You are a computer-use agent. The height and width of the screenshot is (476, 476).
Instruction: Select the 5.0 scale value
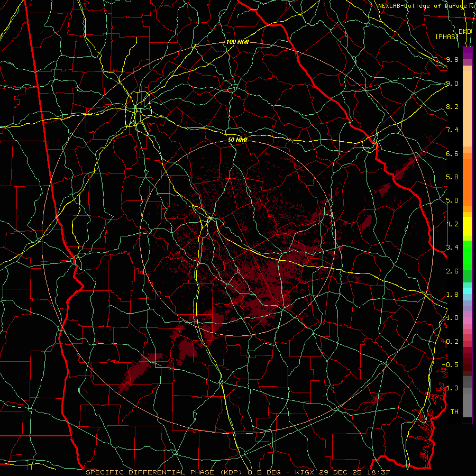[x=452, y=200]
